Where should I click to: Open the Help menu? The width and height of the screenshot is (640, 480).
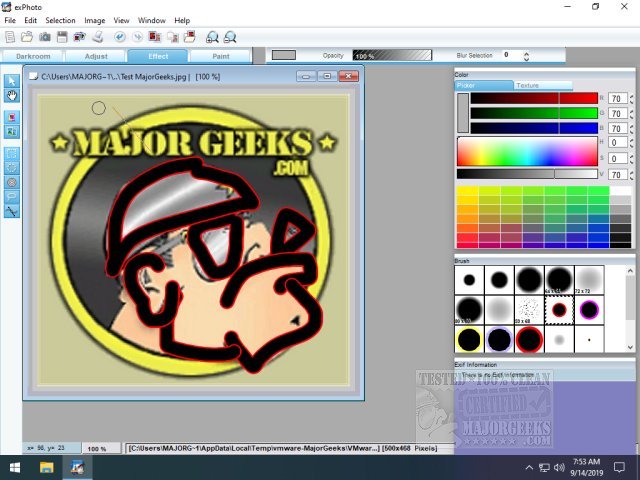click(x=182, y=20)
